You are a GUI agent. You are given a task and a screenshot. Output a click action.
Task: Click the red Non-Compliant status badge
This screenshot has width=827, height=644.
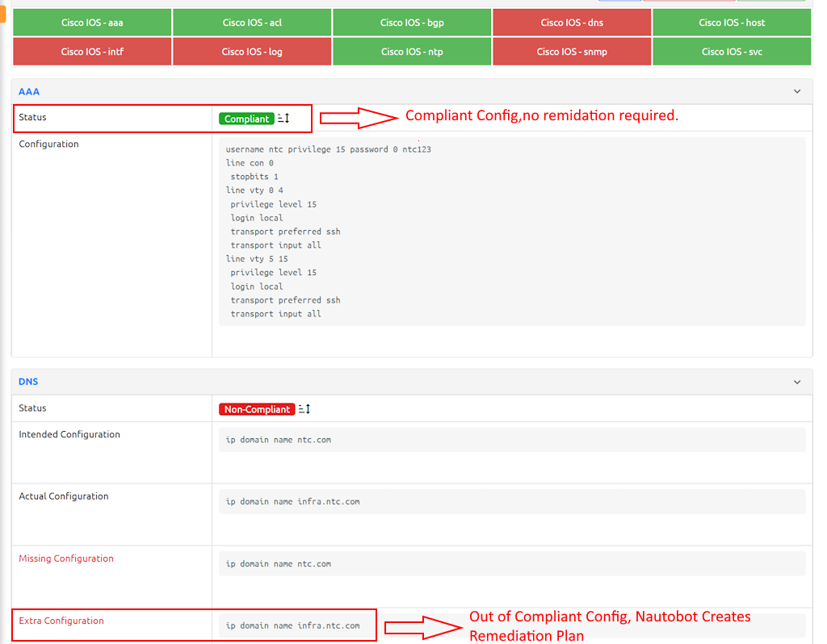tap(256, 408)
